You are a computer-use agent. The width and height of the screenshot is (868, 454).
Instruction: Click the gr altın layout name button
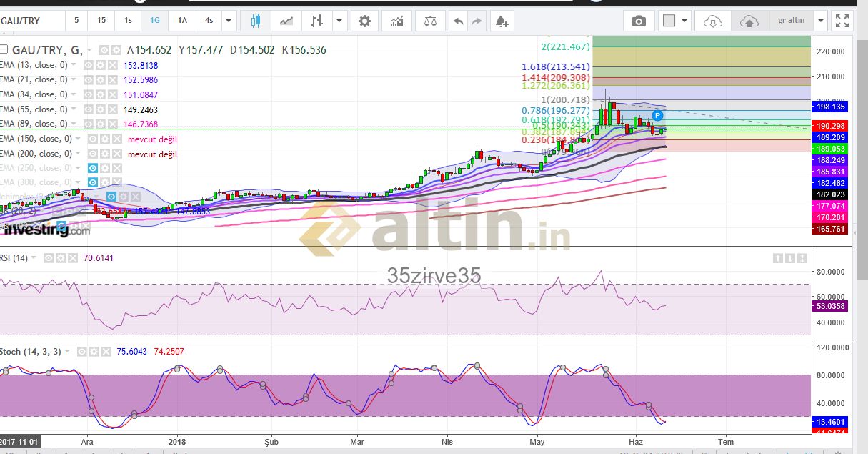tap(791, 21)
